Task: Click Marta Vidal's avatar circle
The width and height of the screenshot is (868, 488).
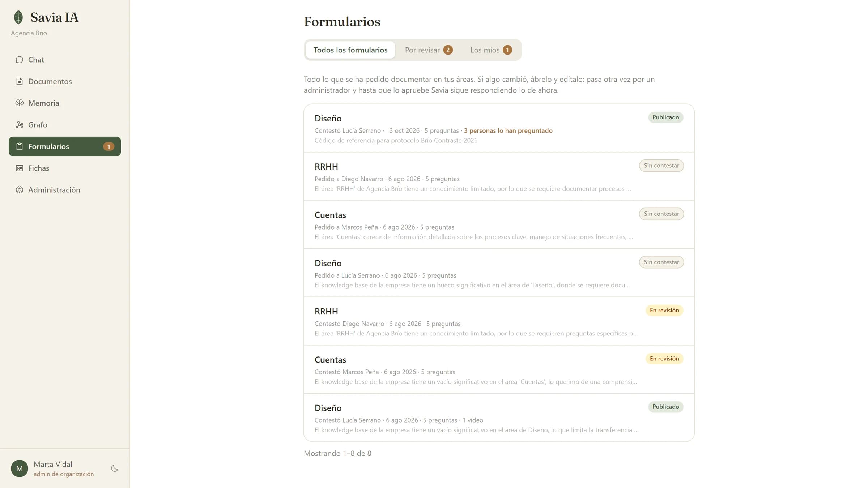Action: 20,468
